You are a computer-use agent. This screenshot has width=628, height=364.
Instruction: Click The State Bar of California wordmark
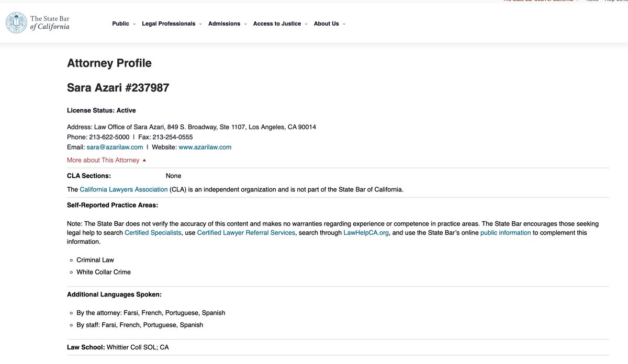coord(50,23)
